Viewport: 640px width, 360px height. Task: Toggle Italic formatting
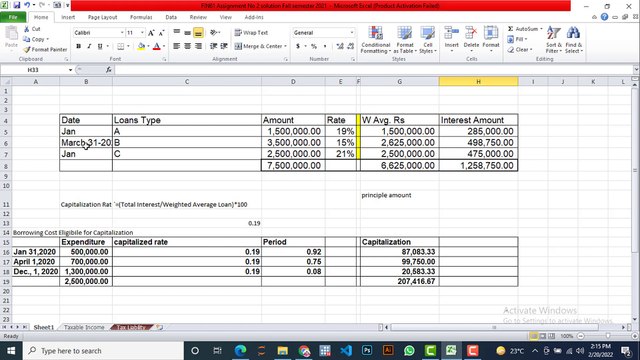[89, 46]
